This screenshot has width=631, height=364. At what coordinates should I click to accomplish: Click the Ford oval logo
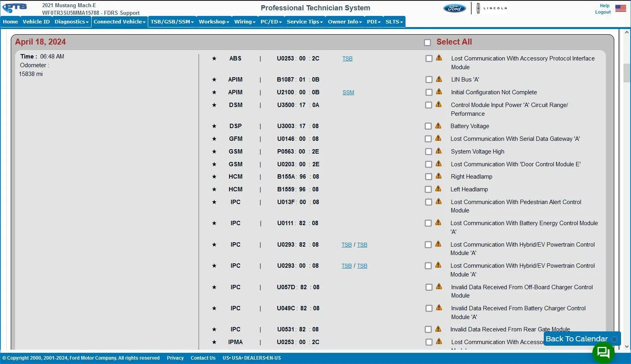pos(455,8)
